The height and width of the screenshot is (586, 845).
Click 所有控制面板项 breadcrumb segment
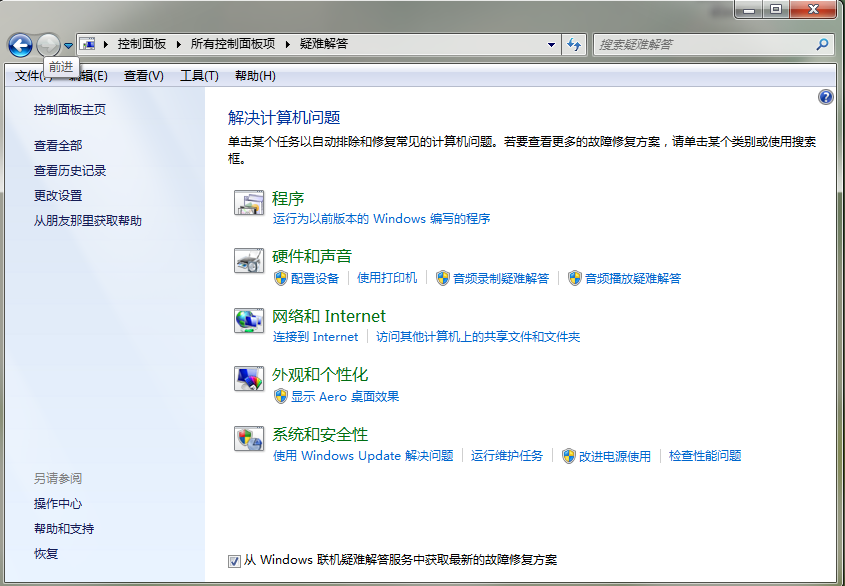coord(233,44)
